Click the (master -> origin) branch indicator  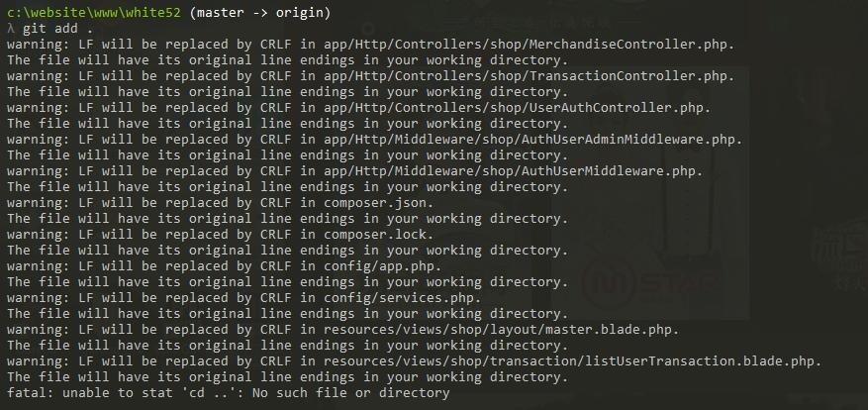click(x=260, y=12)
